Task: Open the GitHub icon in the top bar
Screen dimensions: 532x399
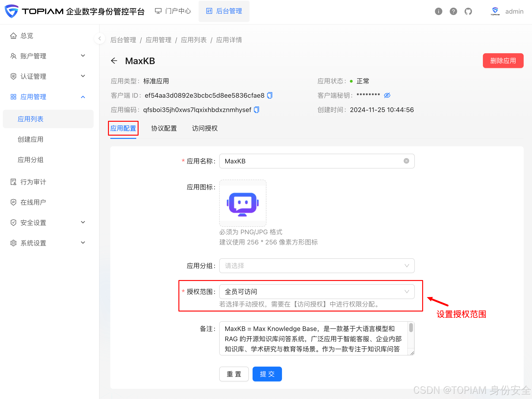Action: pyautogui.click(x=468, y=11)
